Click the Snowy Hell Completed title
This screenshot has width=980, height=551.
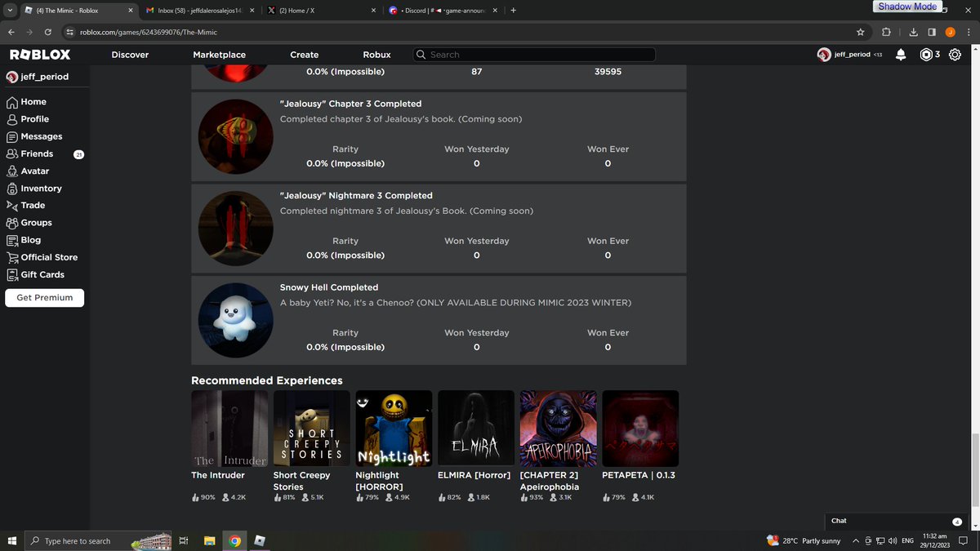click(x=329, y=287)
